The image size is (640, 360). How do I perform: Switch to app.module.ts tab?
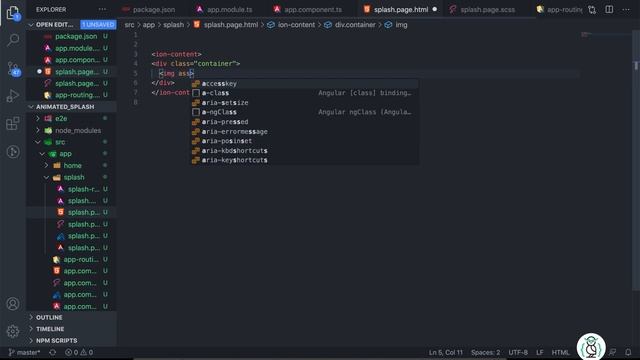point(224,9)
